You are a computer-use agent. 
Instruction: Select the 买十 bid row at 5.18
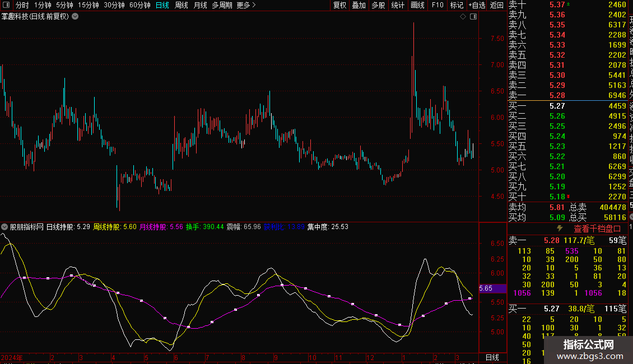click(x=567, y=197)
